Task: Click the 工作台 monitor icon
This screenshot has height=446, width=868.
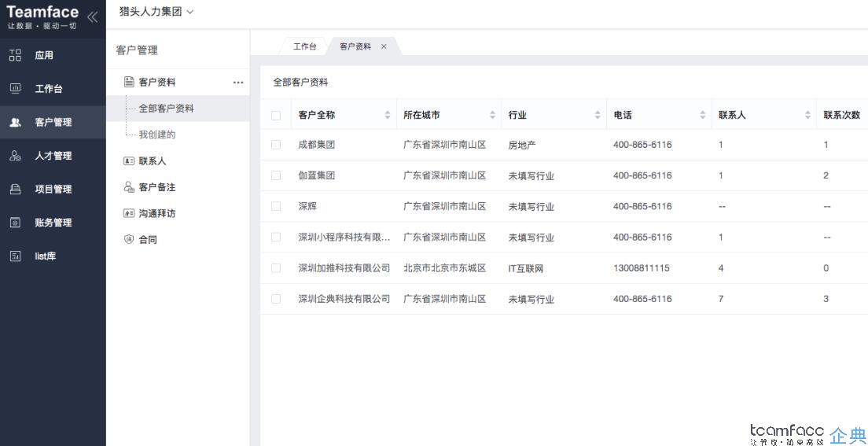Action: pyautogui.click(x=16, y=89)
